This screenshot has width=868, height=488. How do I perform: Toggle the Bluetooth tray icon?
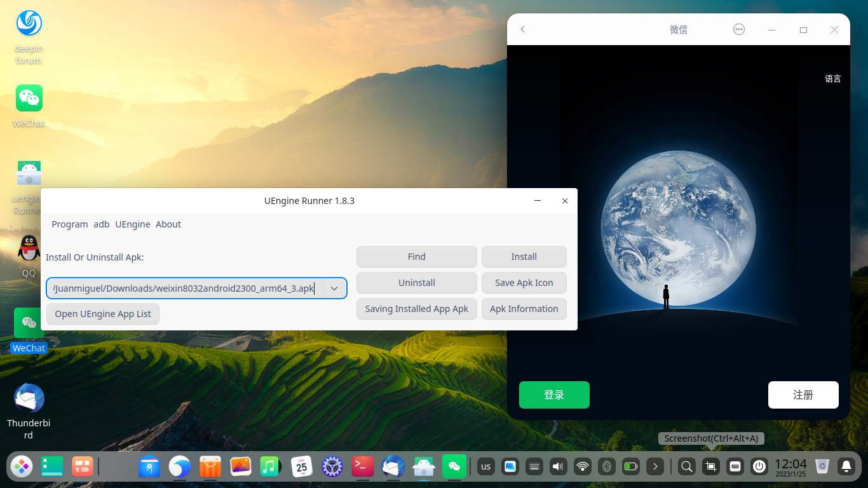coord(606,467)
